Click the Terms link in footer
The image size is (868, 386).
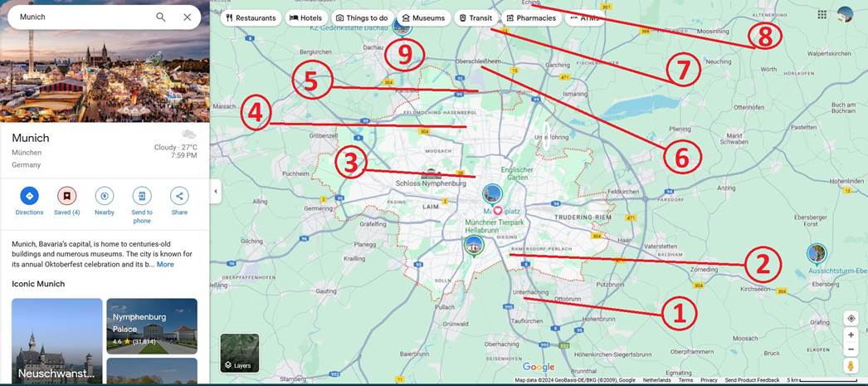[x=685, y=380]
